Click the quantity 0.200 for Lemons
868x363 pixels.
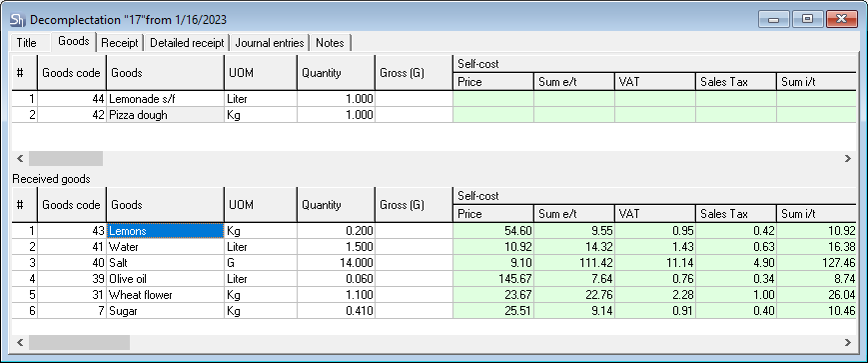pyautogui.click(x=336, y=231)
